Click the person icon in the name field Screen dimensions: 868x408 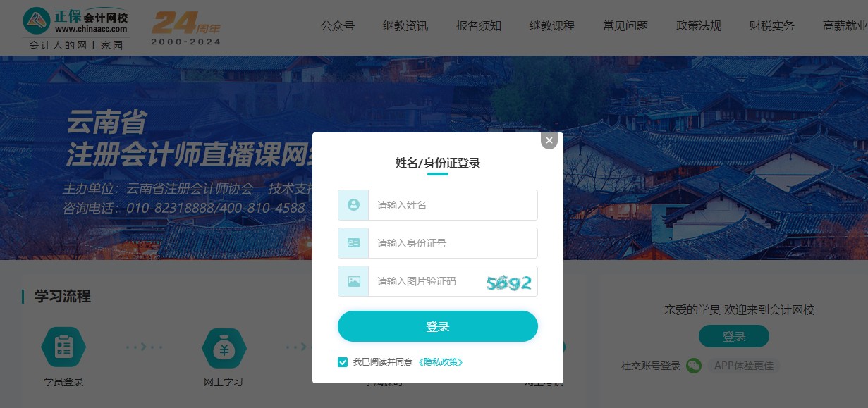click(x=353, y=205)
